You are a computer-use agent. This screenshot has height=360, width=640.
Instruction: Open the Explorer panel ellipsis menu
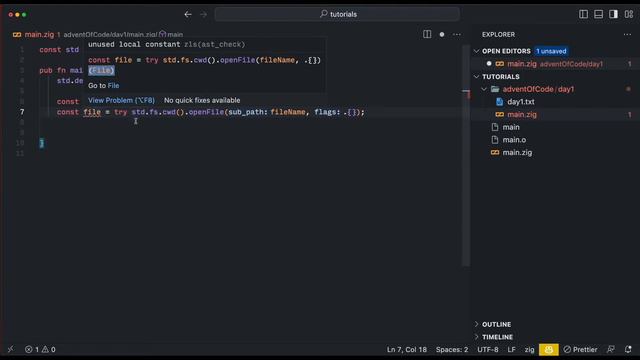coord(627,34)
